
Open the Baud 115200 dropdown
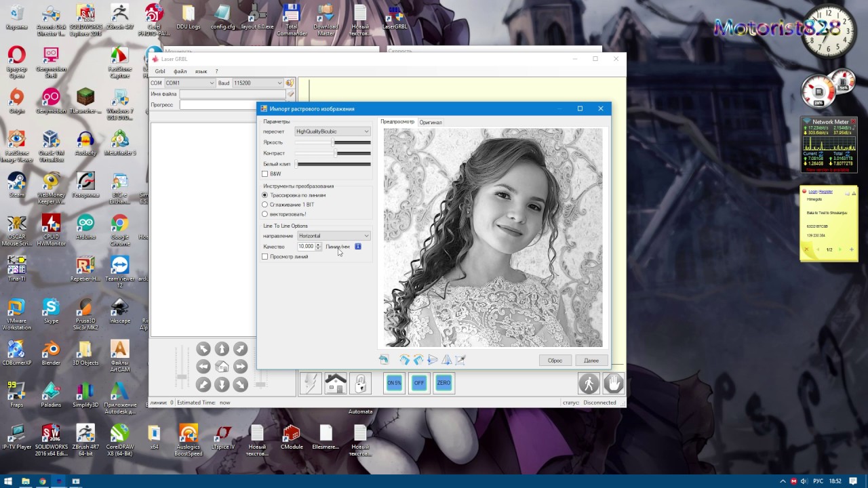pos(258,83)
